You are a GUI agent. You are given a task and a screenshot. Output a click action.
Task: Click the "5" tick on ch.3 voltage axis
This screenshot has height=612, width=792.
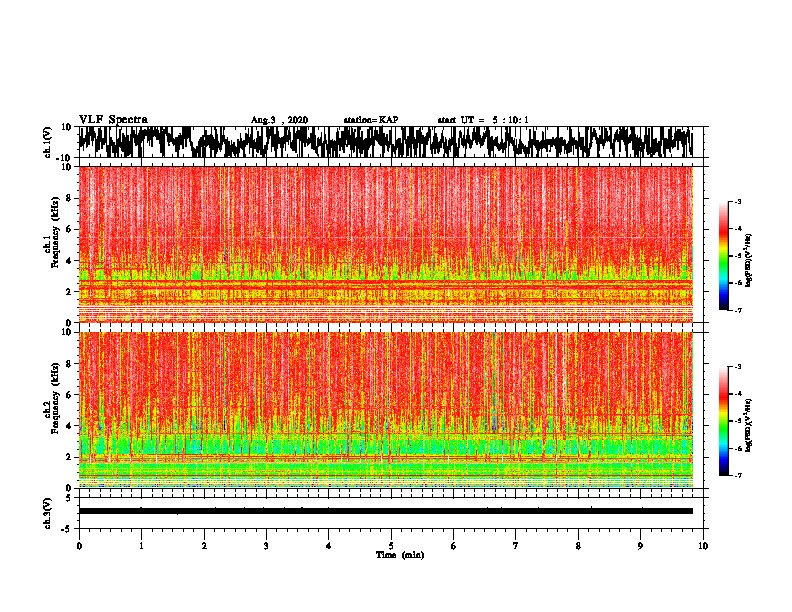click(69, 498)
